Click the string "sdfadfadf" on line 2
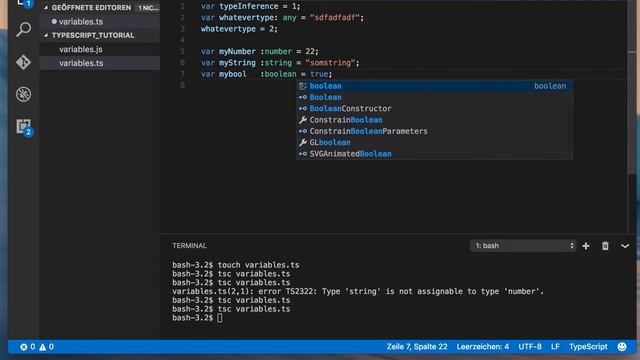 [335, 18]
